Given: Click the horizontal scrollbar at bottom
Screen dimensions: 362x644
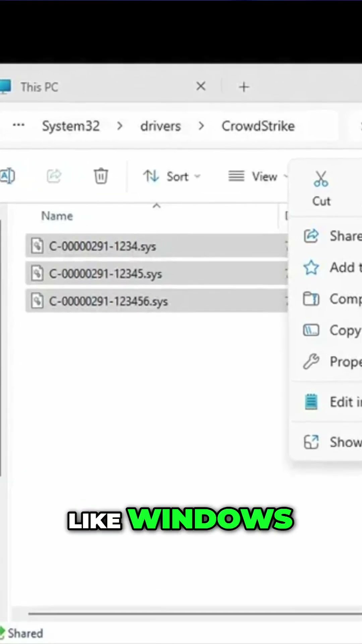Looking at the screenshot, I should pyautogui.click(x=195, y=613).
